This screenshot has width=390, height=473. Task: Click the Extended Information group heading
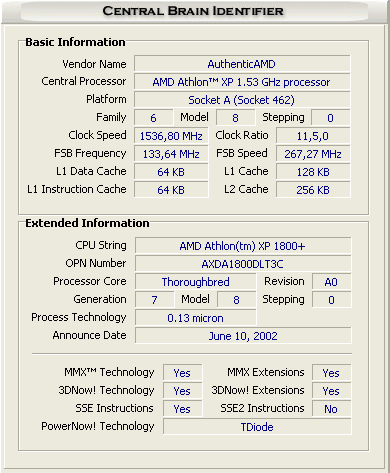87,223
